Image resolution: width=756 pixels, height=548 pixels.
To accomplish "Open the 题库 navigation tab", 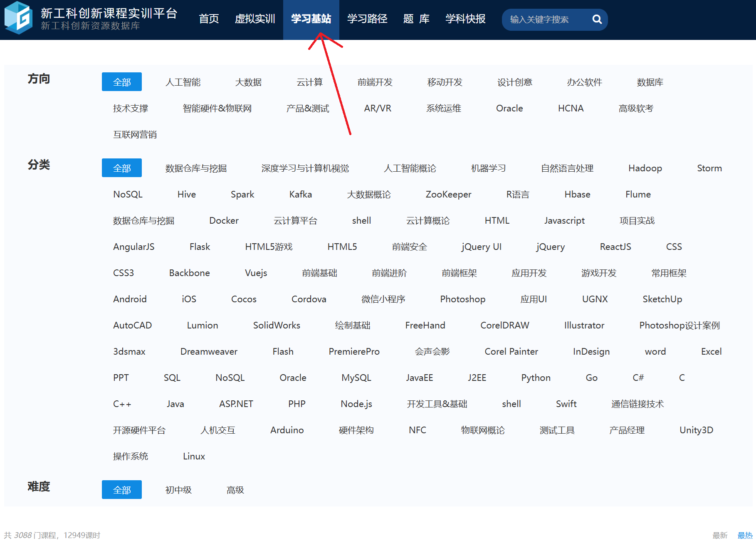I will [x=416, y=19].
